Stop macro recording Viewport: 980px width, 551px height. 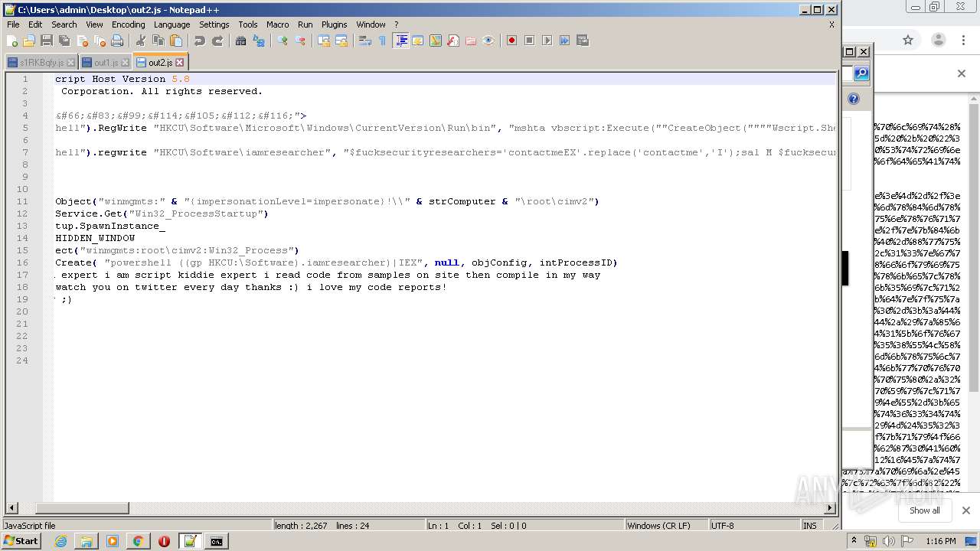pyautogui.click(x=529, y=41)
